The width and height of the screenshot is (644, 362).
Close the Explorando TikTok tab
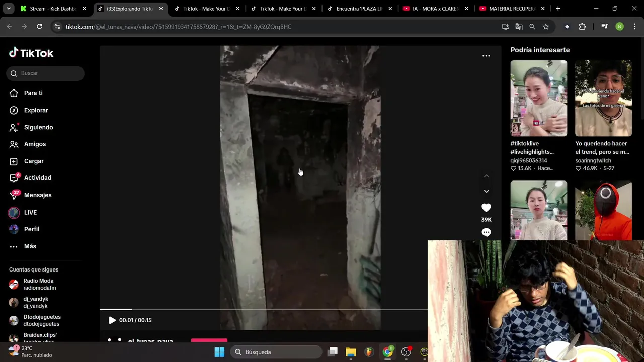pos(161,9)
